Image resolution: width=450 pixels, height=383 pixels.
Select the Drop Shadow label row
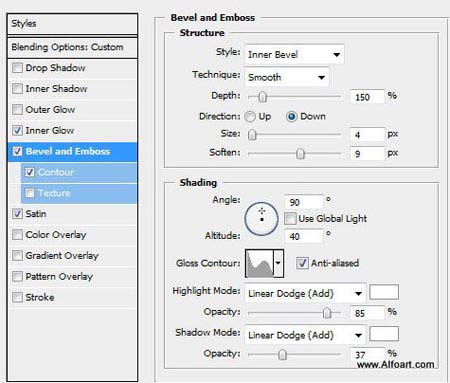(x=72, y=68)
